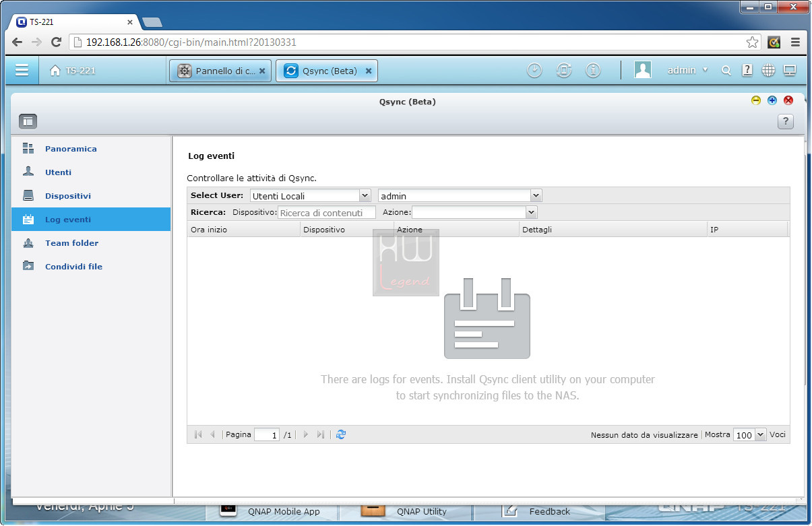Screen dimensions: 812x526
Task: Go to first page of log
Action: click(198, 435)
